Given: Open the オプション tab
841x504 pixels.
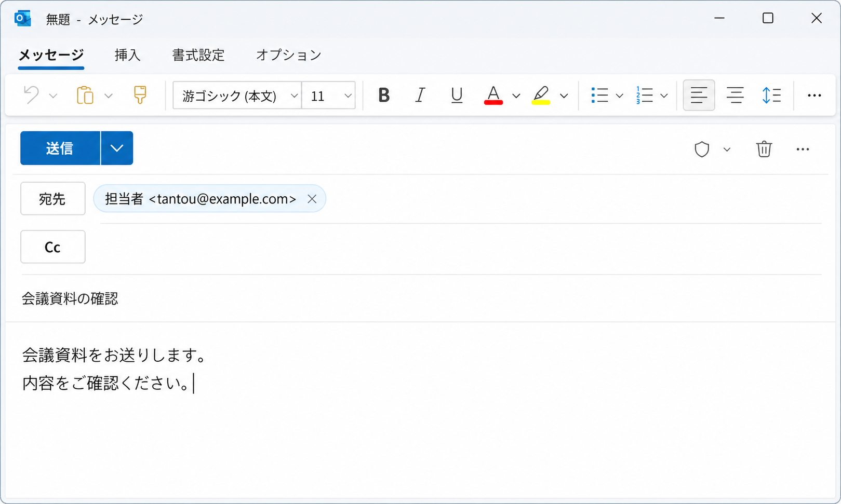Looking at the screenshot, I should [x=289, y=55].
